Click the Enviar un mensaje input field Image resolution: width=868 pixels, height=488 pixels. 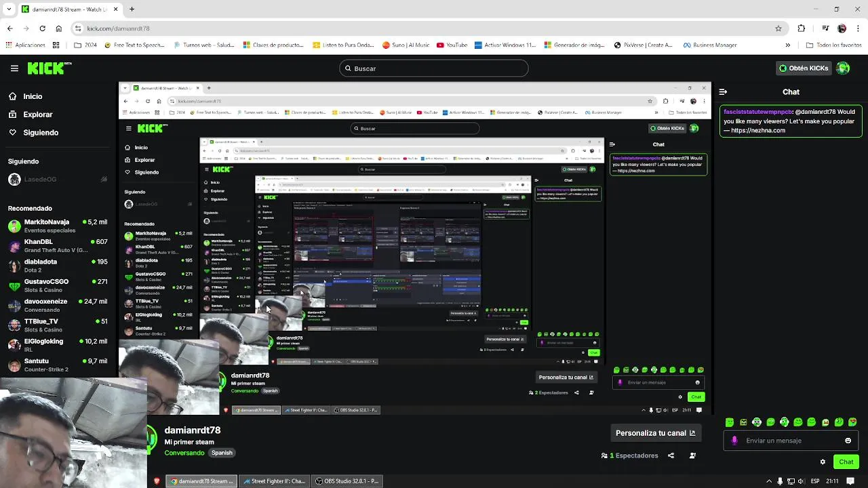tap(791, 441)
